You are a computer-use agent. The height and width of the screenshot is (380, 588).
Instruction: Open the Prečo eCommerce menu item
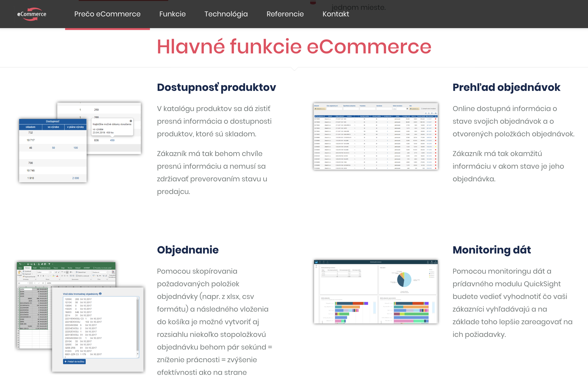pos(107,14)
